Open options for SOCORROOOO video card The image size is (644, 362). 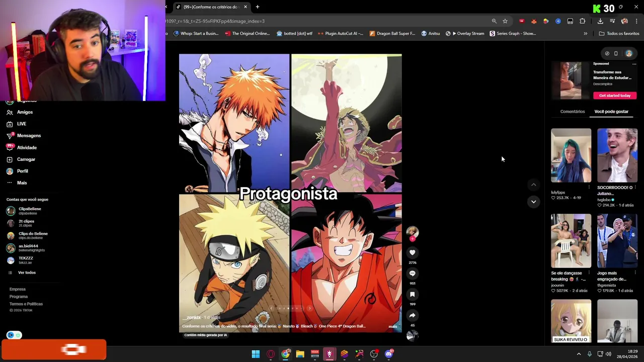635,188
